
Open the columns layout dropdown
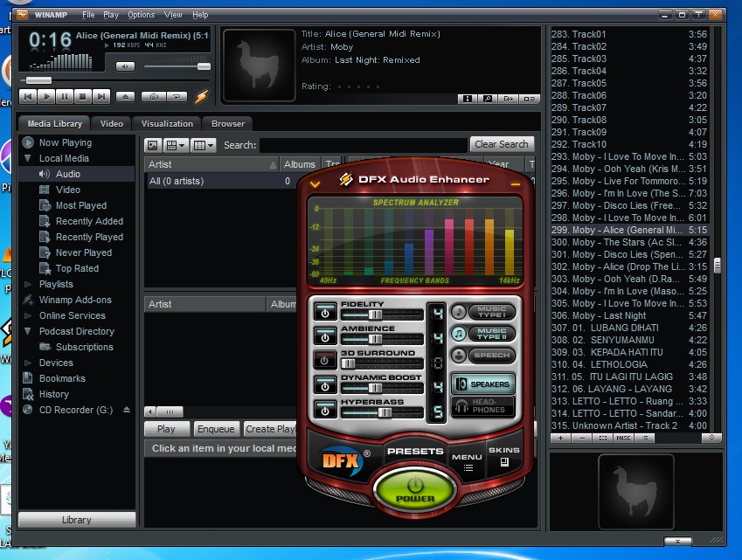[x=204, y=145]
